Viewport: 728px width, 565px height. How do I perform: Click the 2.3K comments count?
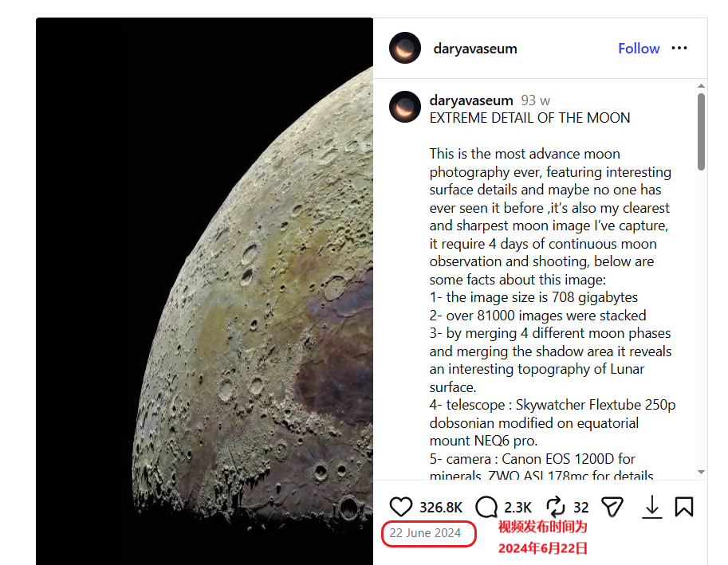click(517, 508)
